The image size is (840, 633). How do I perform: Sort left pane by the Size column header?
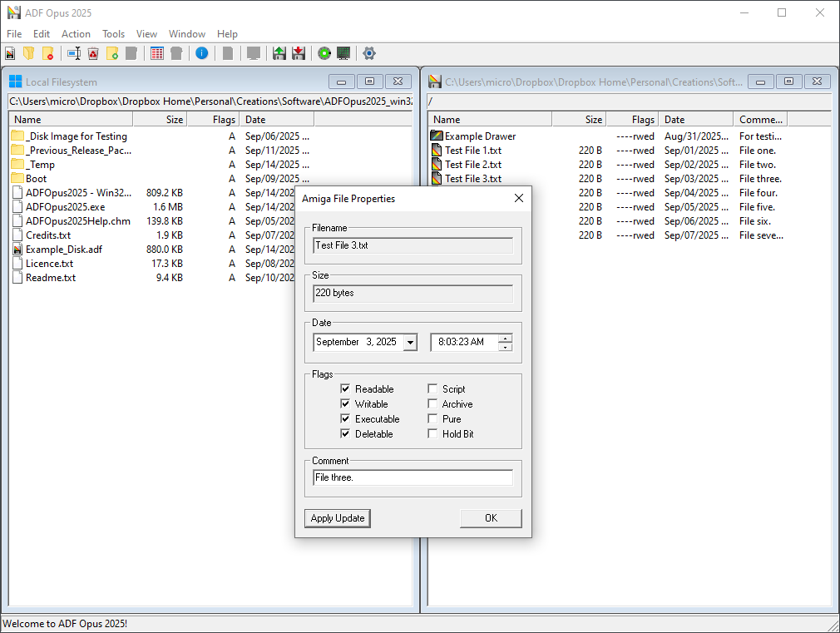(160, 120)
